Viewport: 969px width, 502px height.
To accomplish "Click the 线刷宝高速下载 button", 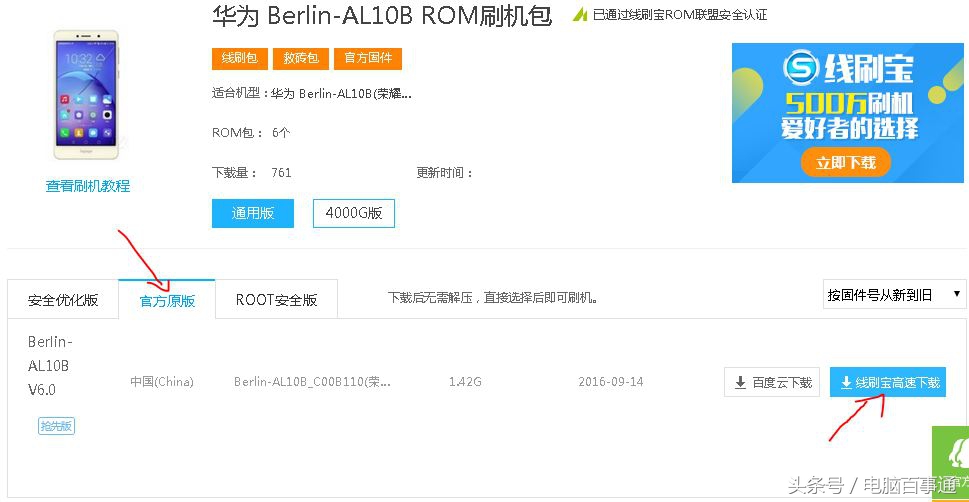I will pyautogui.click(x=887, y=382).
